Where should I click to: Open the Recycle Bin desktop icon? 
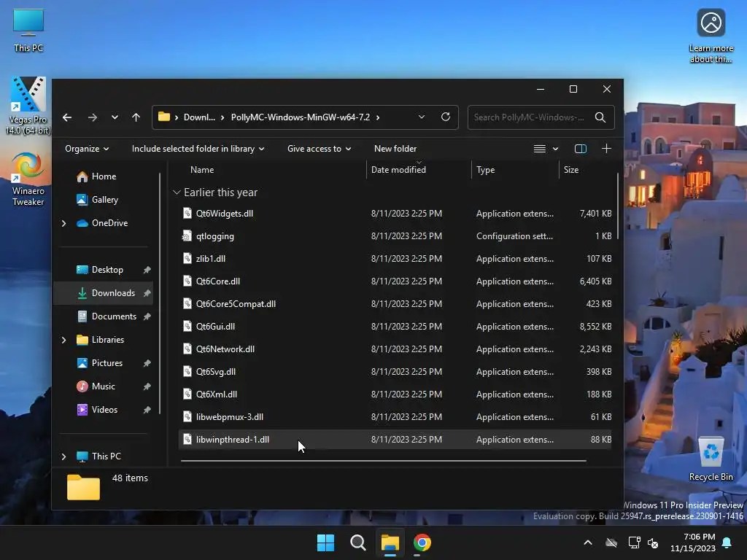pyautogui.click(x=711, y=459)
